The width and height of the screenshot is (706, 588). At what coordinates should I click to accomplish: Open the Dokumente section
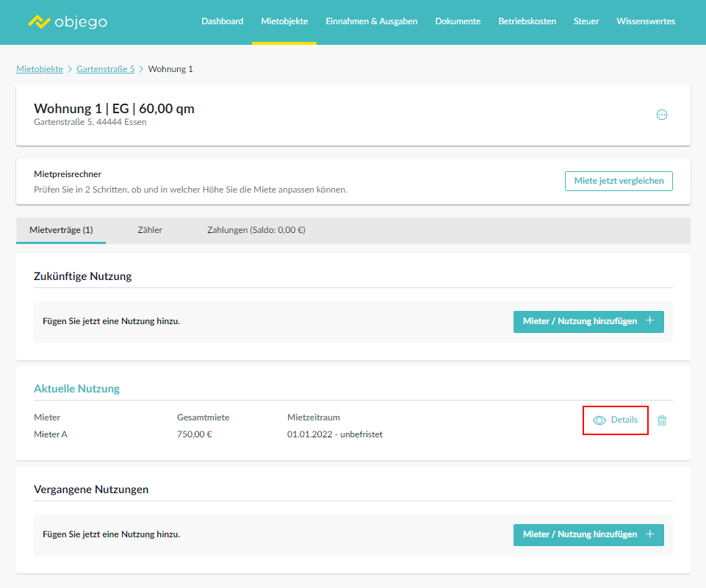[458, 21]
